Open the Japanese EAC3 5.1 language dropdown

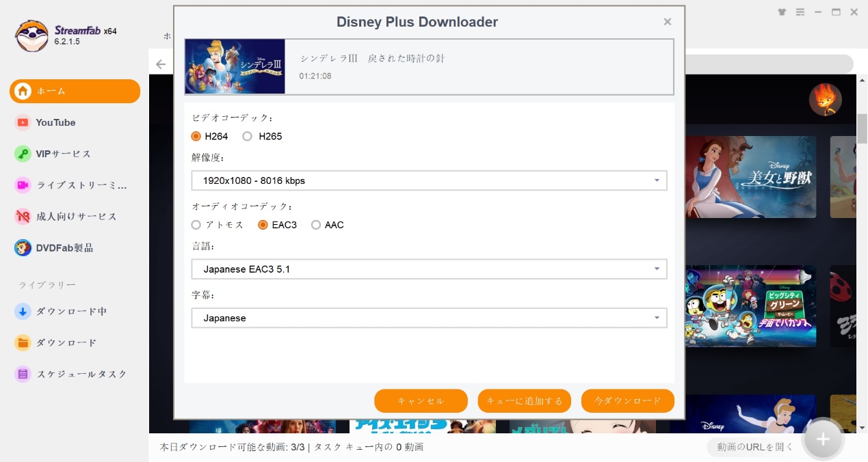pyautogui.click(x=429, y=269)
